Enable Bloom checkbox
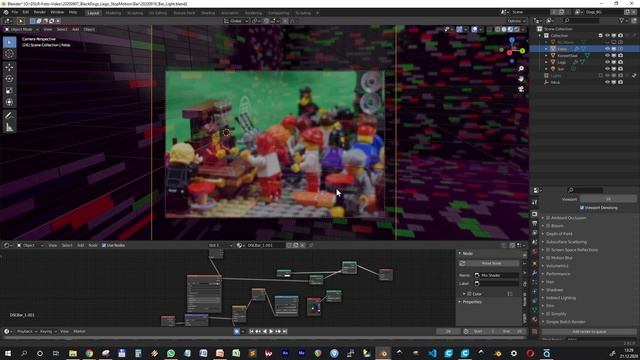This screenshot has height=360, width=640. 548,226
